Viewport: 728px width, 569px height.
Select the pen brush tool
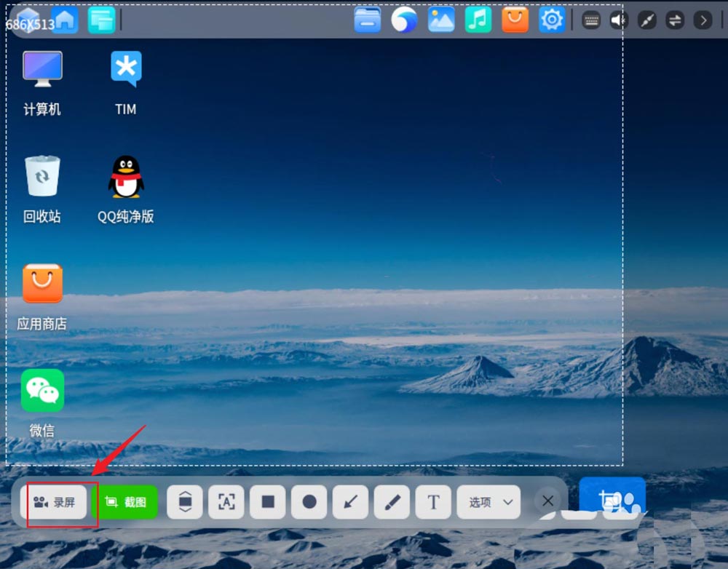click(x=392, y=502)
